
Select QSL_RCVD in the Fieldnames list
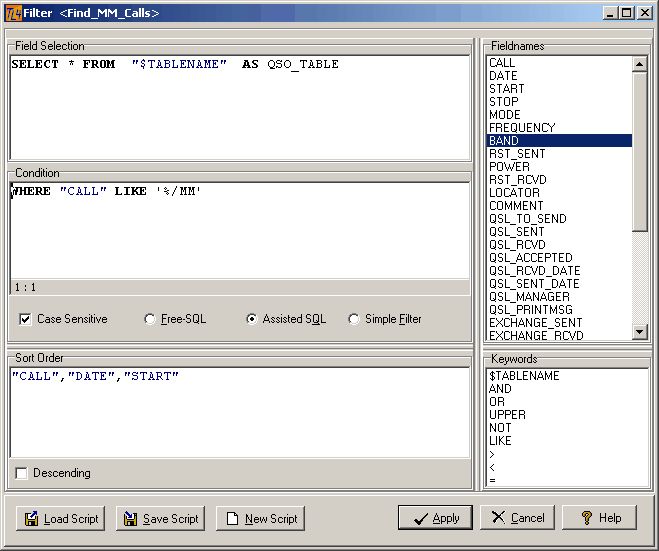coord(559,245)
